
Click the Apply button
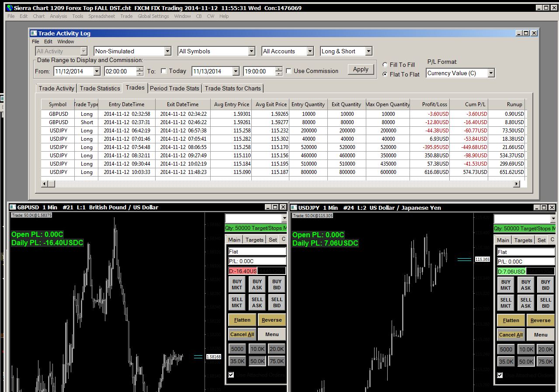361,69
